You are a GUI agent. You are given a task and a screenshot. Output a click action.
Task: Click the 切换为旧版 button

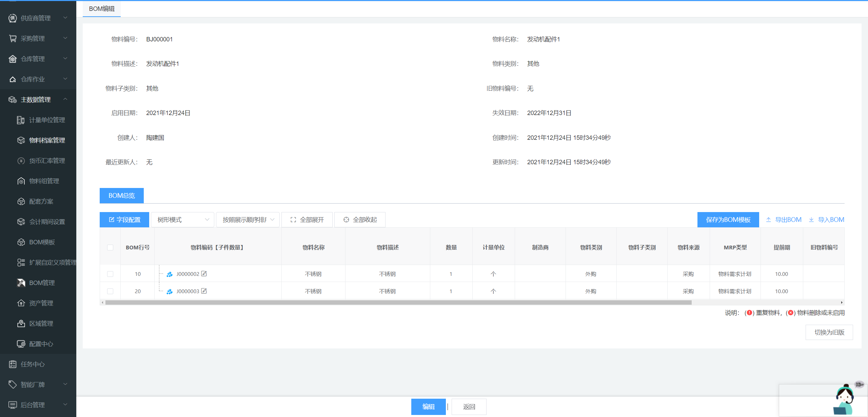[829, 332]
